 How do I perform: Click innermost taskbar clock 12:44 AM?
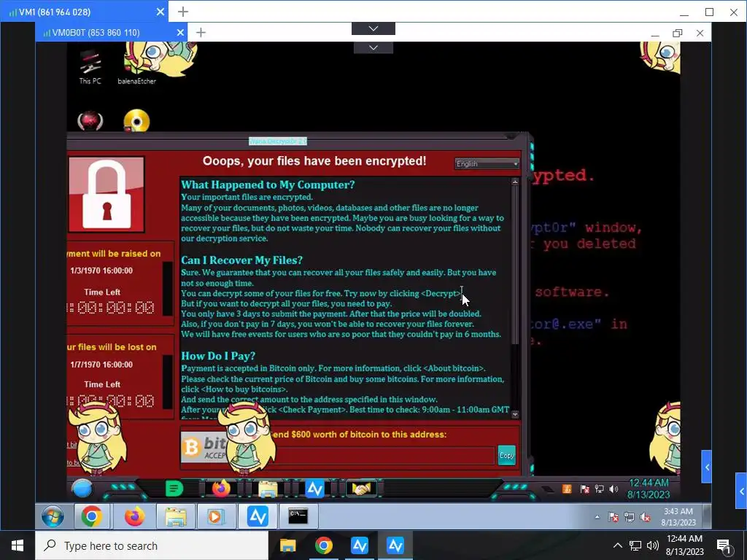(x=649, y=489)
